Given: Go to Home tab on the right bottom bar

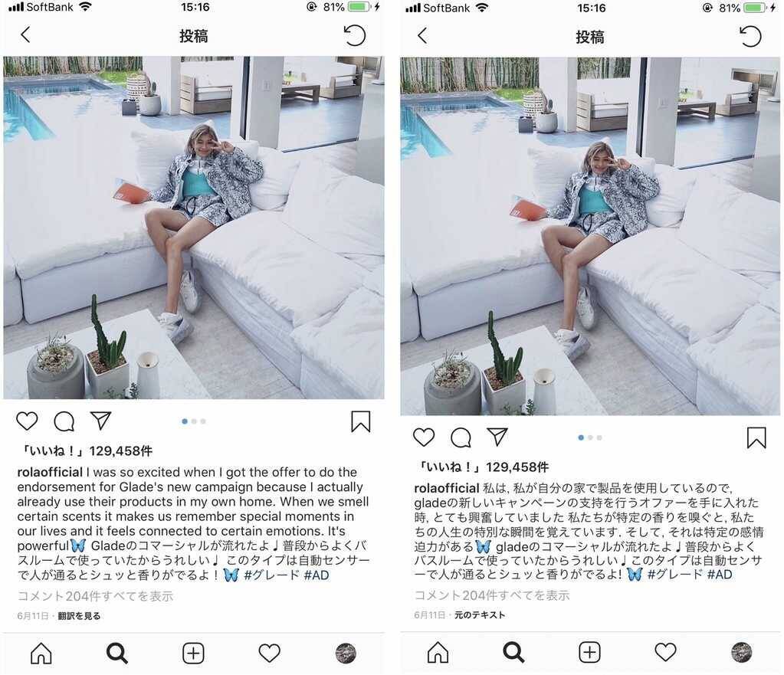Looking at the screenshot, I should (438, 652).
